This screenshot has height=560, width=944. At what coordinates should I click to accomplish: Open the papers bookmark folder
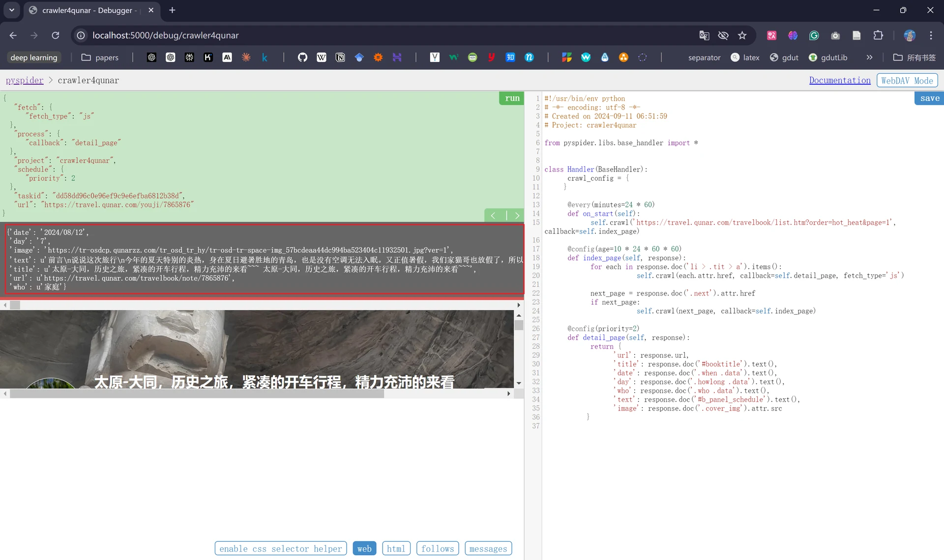tap(100, 58)
